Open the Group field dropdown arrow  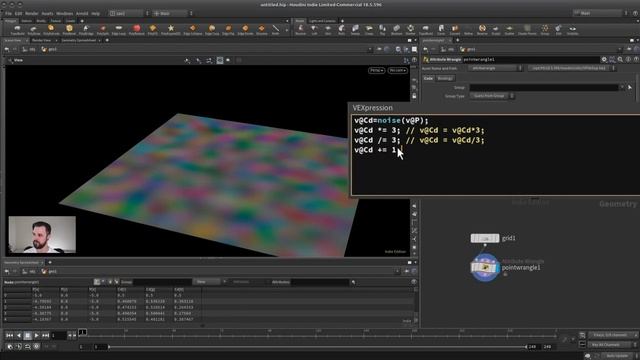(x=622, y=87)
